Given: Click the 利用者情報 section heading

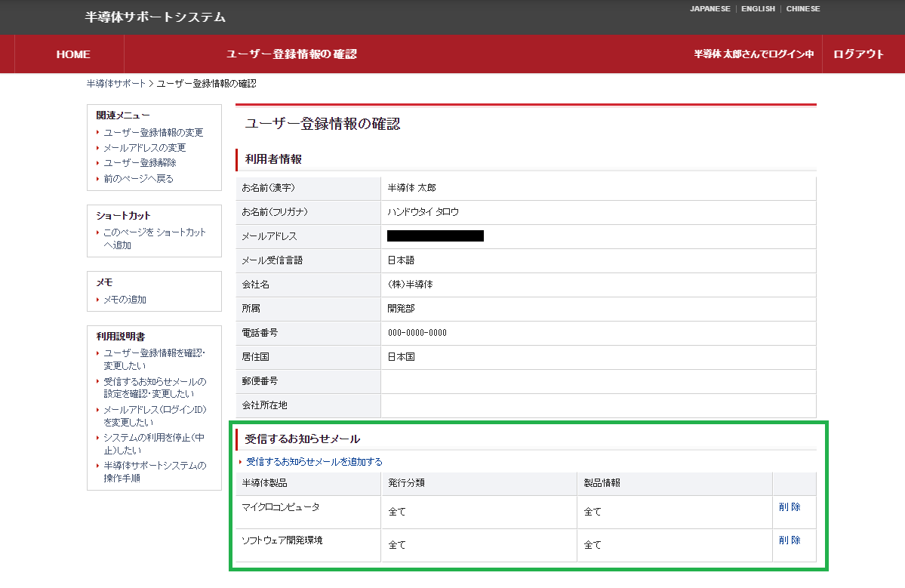Looking at the screenshot, I should (273, 159).
